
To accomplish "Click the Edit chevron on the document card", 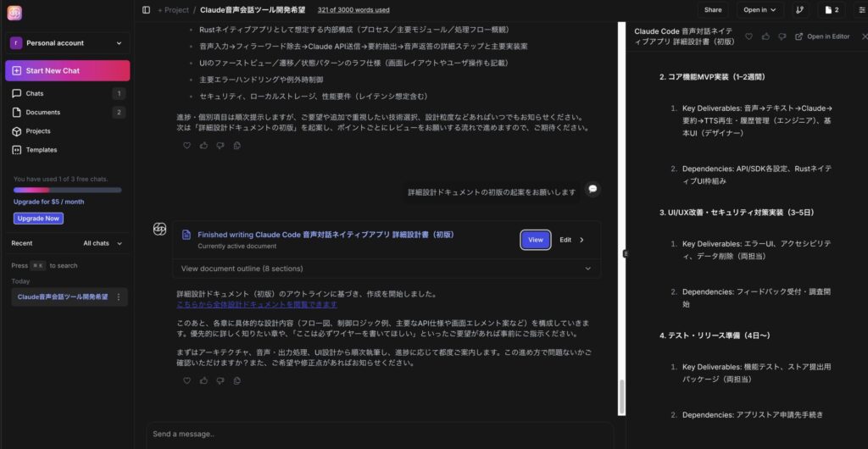I will 581,240.
